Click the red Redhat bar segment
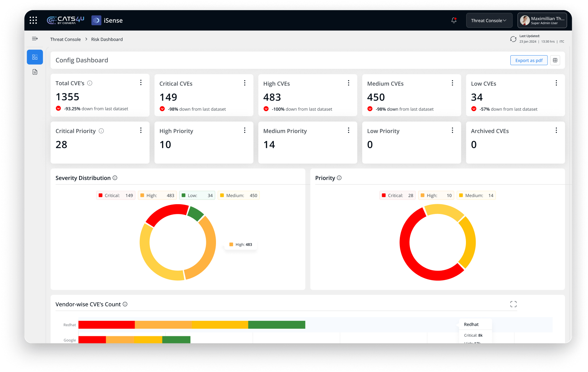The image size is (588, 372). tap(107, 325)
